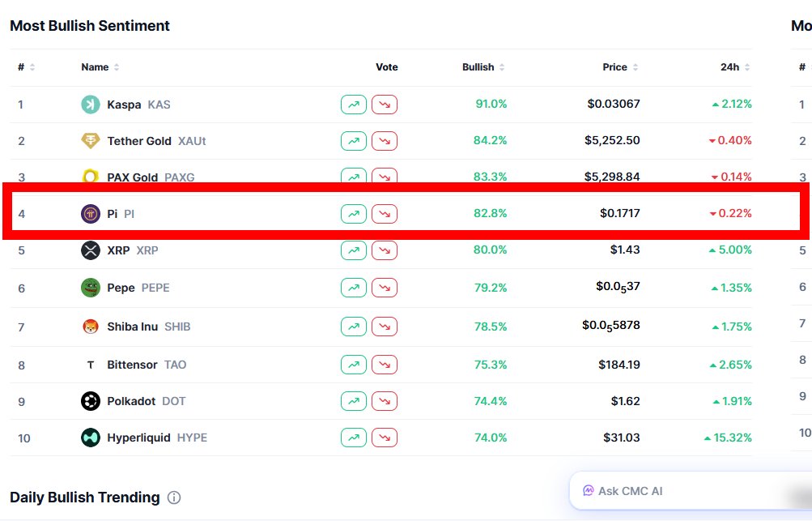Click the Shiba Inu coin logo
The width and height of the screenshot is (812, 521).
[91, 327]
